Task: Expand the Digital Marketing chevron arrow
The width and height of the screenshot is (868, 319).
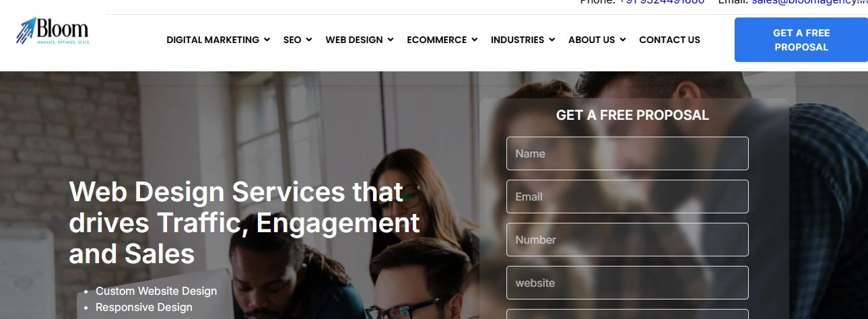Action: click(x=267, y=40)
